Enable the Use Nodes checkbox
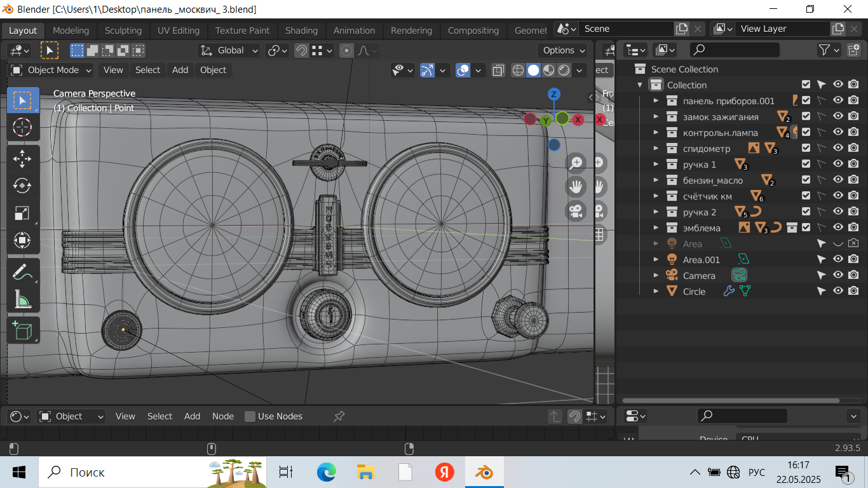Viewport: 868px width, 488px height. [x=250, y=416]
